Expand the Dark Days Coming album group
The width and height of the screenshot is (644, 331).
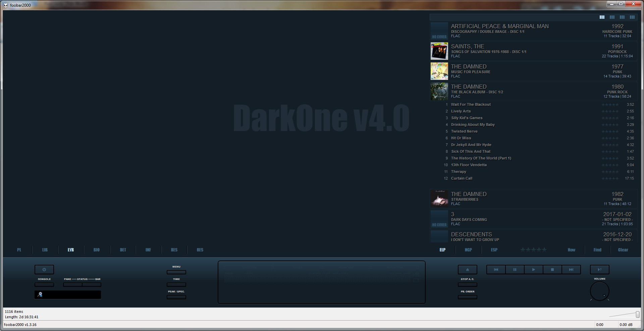point(533,219)
